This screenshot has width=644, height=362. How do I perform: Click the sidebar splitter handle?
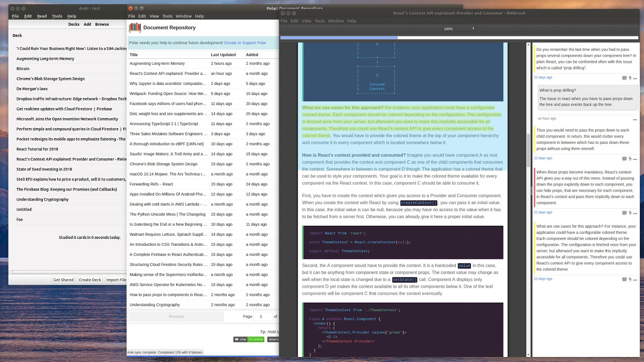pos(532,191)
